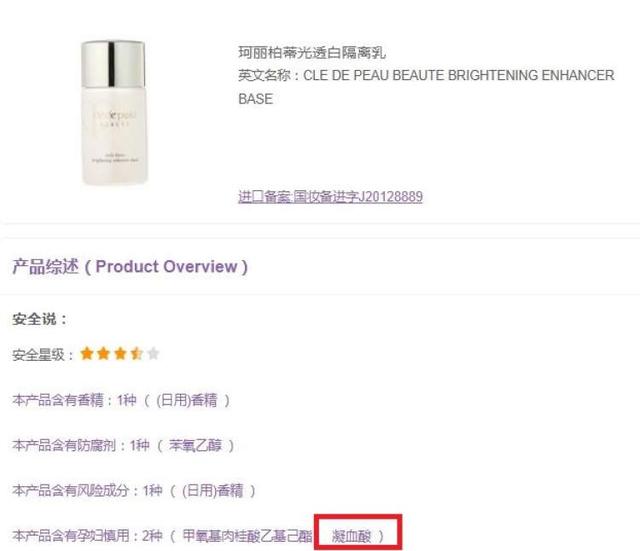Click the product bottle thumbnail image
The height and width of the screenshot is (551, 640).
[x=113, y=113]
